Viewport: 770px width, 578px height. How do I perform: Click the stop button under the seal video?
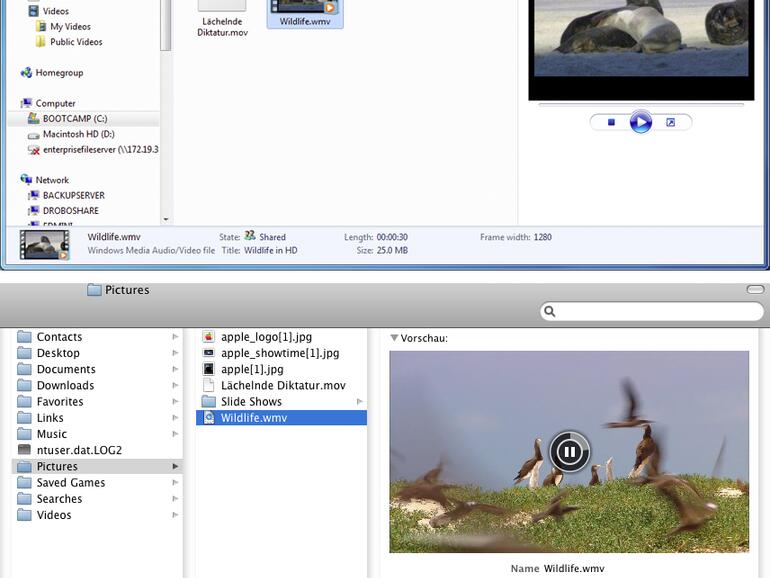click(611, 122)
